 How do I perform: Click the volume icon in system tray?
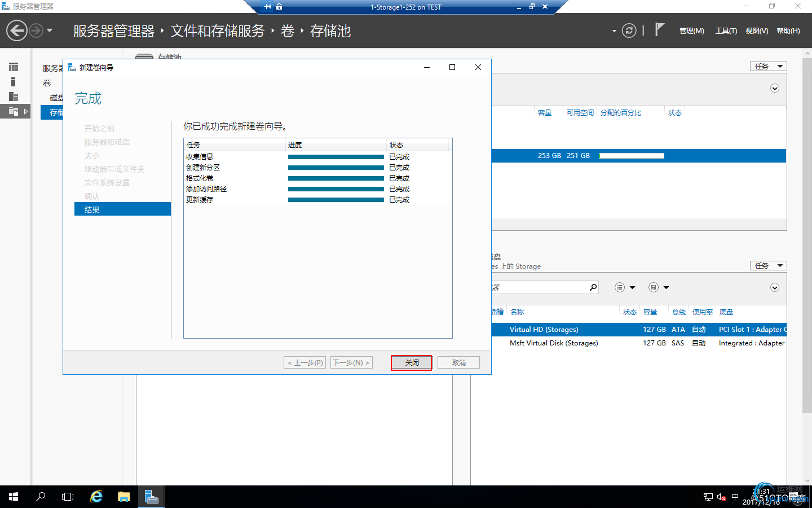tap(721, 497)
